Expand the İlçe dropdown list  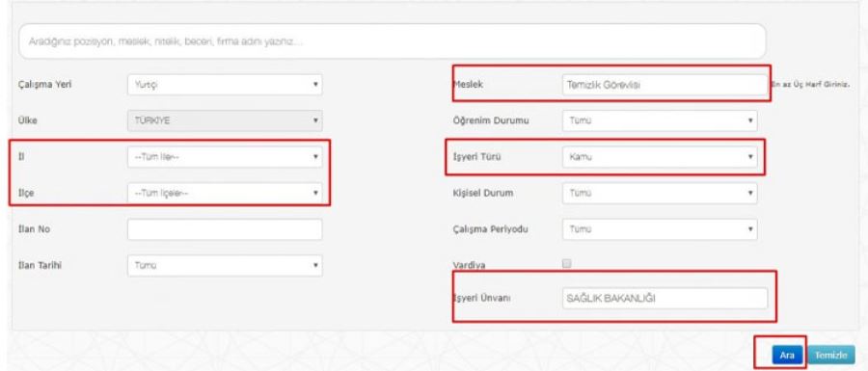(225, 193)
